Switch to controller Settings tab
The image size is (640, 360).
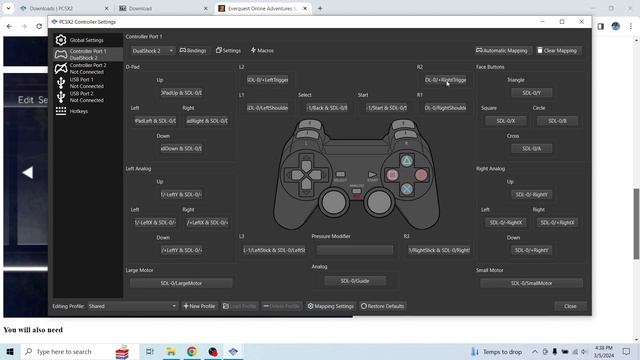click(229, 51)
